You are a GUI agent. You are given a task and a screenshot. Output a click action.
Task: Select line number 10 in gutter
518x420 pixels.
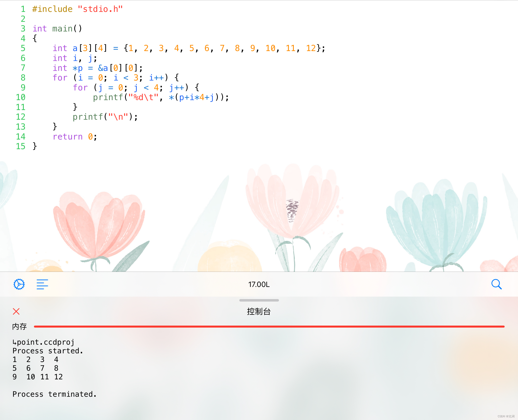pyautogui.click(x=21, y=97)
